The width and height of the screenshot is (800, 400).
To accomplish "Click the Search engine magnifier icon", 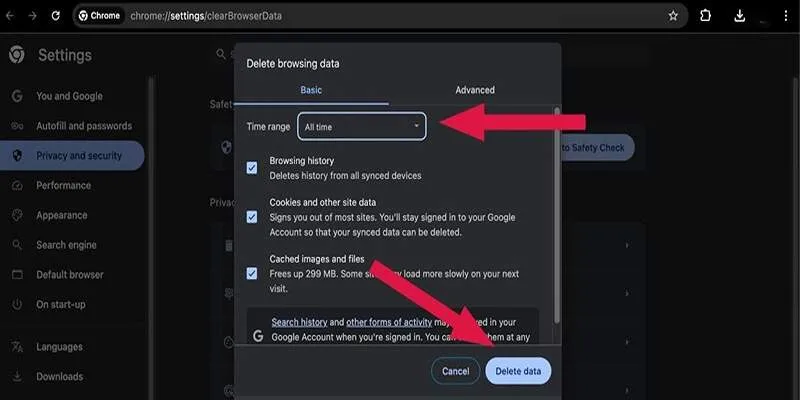I will pos(17,245).
